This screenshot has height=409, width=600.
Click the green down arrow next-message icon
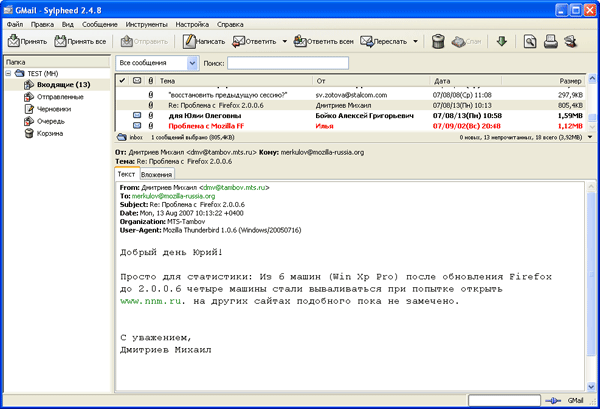click(x=502, y=41)
